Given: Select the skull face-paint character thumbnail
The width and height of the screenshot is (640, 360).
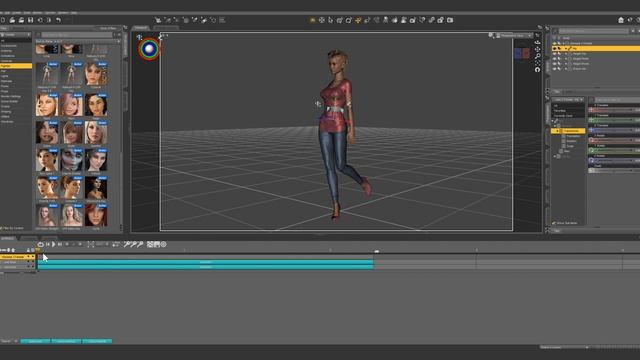Looking at the screenshot, I should tap(71, 160).
